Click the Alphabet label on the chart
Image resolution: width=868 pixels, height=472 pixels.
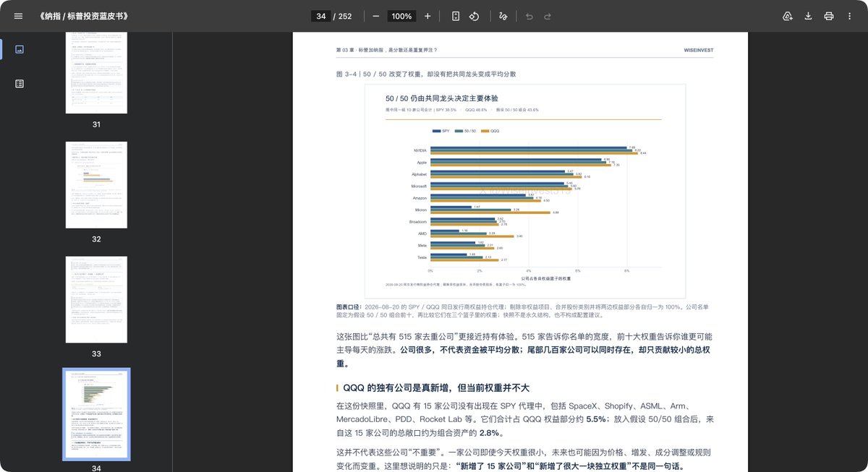coord(420,174)
